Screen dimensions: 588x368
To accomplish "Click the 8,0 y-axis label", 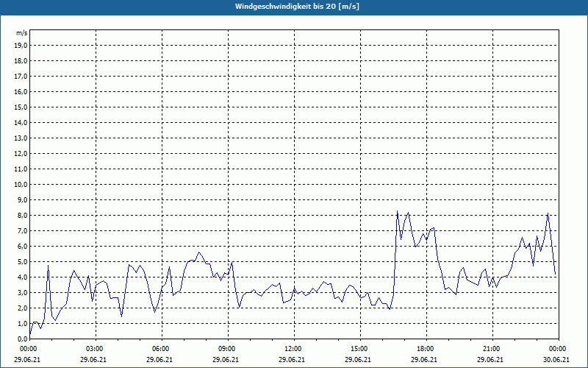I will [23, 215].
